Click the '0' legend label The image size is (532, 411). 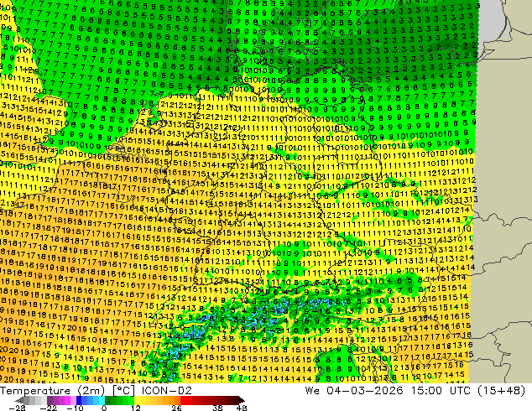[104, 408]
